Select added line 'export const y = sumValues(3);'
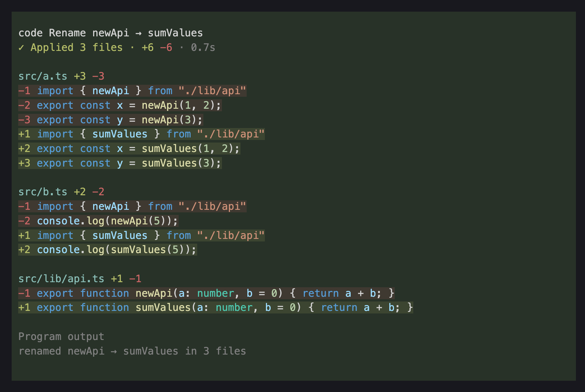Viewport: 585px width, 392px height. click(x=120, y=163)
